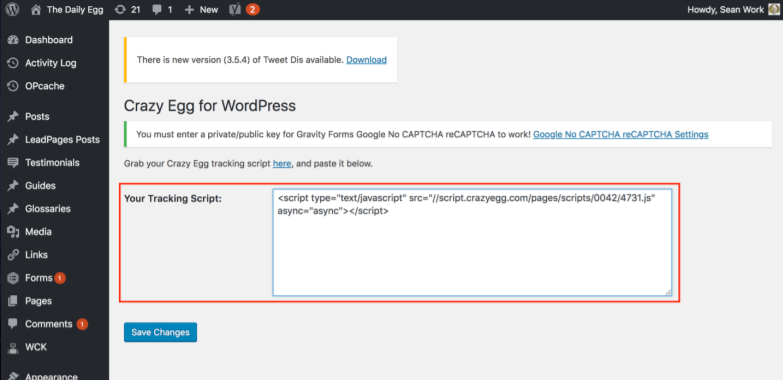This screenshot has width=783, height=380.
Task: Follow the Tweet Dis Download link
Action: point(367,60)
